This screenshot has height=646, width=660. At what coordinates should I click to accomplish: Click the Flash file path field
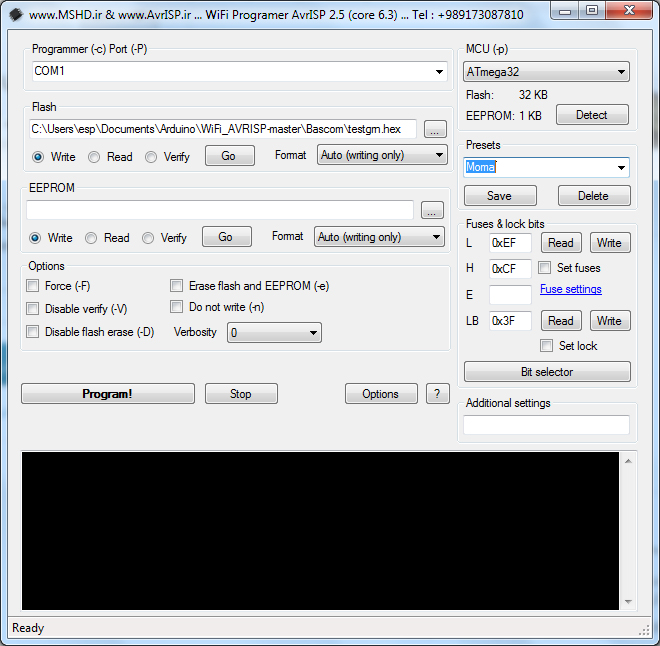click(x=223, y=129)
